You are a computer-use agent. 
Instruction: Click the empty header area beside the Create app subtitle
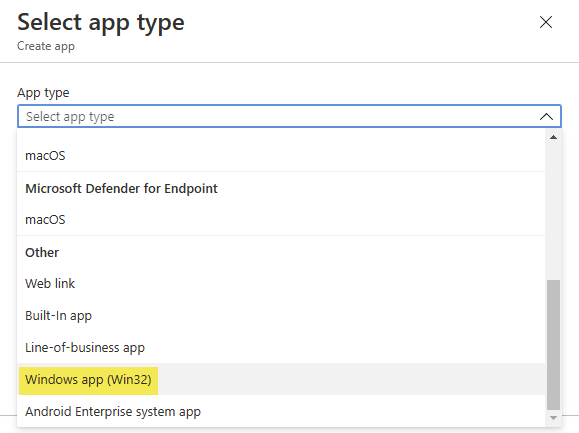pyautogui.click(x=295, y=46)
